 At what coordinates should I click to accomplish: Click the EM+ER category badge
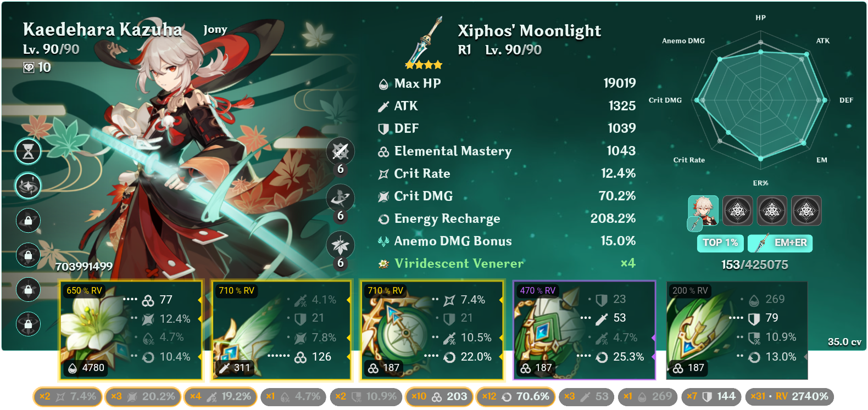pyautogui.click(x=780, y=243)
